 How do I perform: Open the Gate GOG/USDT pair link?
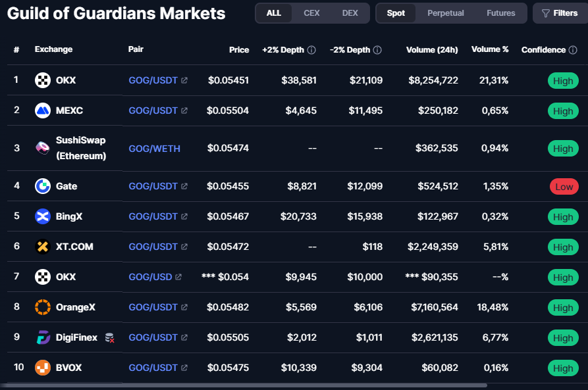click(153, 186)
